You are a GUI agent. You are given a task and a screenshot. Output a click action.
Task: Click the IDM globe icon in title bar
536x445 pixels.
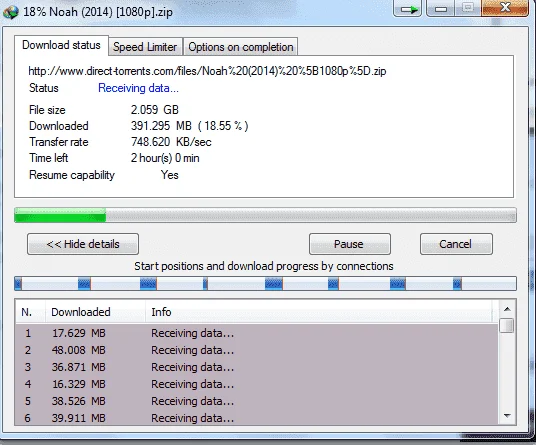10,12
